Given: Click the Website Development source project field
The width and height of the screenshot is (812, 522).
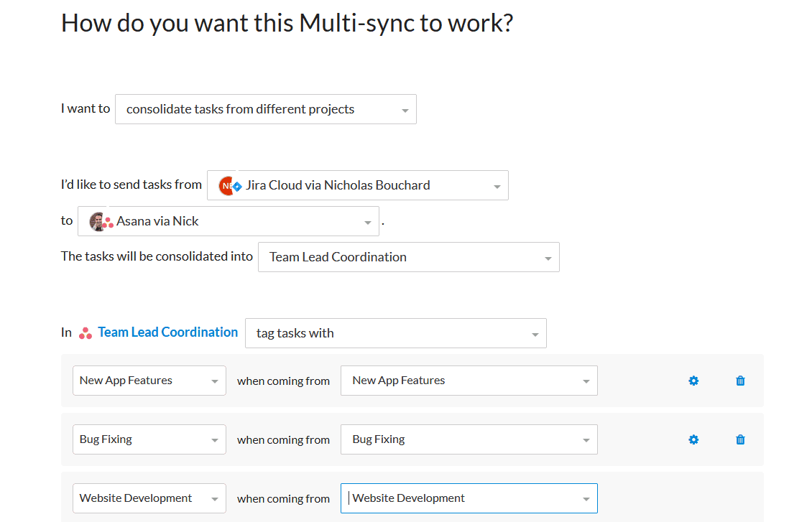Looking at the screenshot, I should (469, 498).
